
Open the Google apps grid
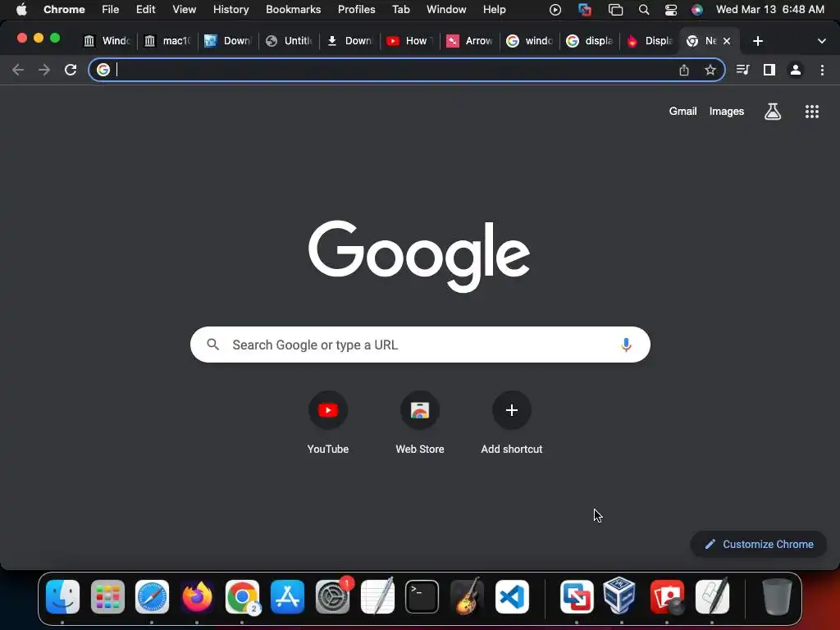[812, 112]
